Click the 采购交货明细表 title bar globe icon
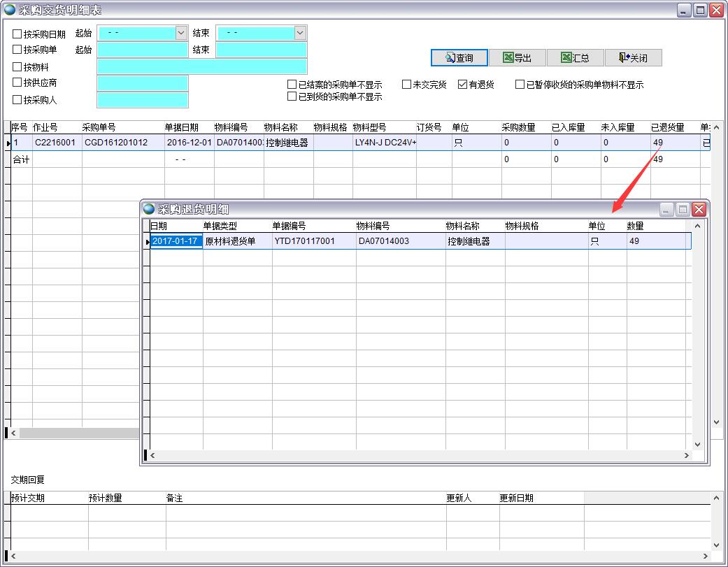The height and width of the screenshot is (567, 728). coord(9,10)
